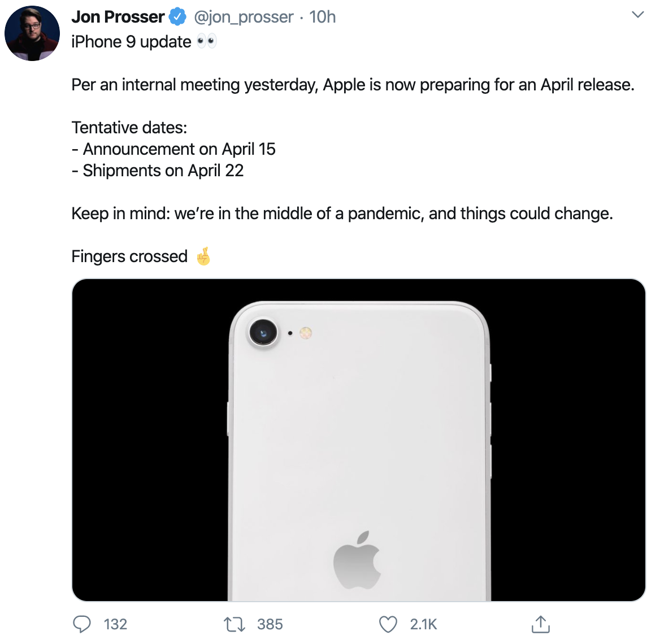Click the 132 replies count
Viewport: 660px width, 644px height.
[115, 624]
